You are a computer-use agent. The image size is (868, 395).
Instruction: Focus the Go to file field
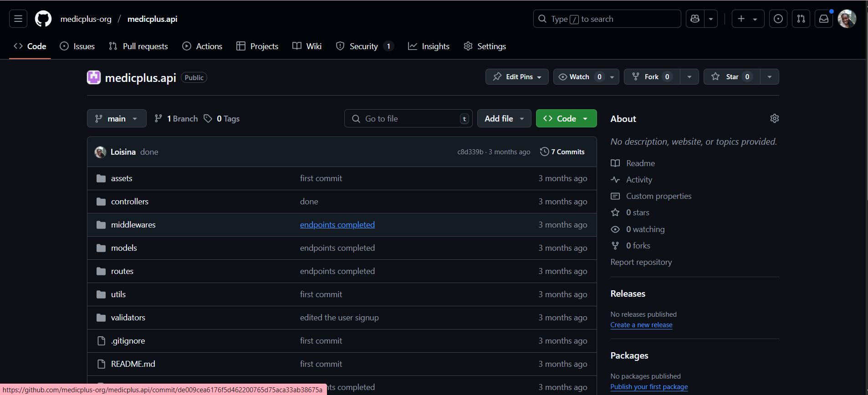coord(408,118)
